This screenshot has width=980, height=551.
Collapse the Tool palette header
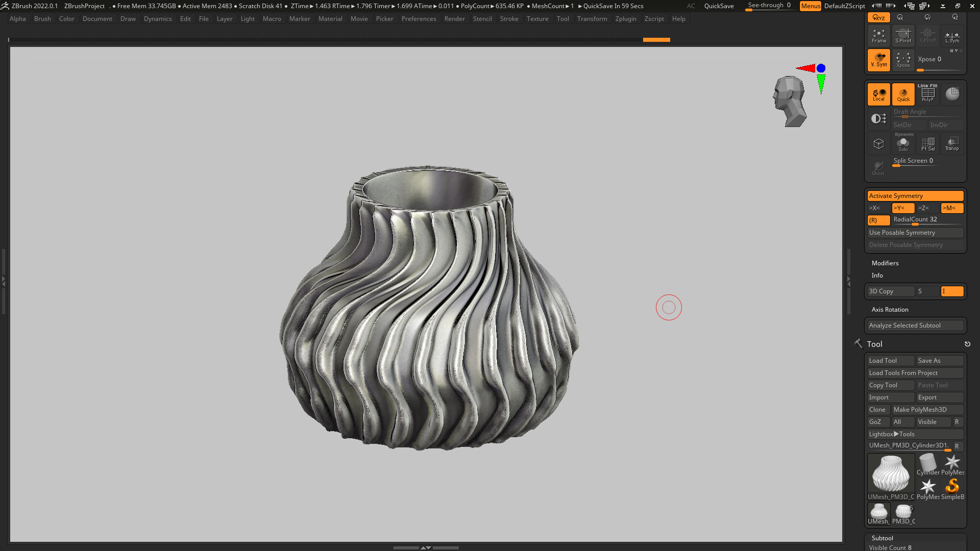coord(874,344)
